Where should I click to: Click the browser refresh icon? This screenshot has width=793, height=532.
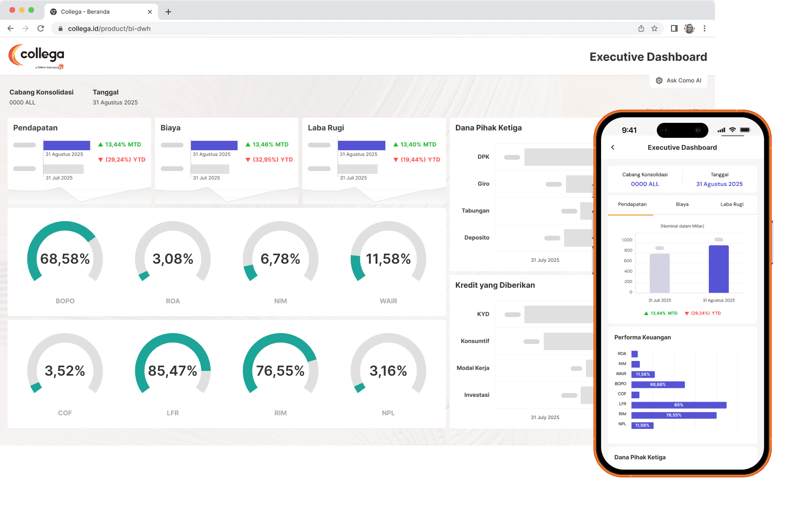[x=41, y=28]
